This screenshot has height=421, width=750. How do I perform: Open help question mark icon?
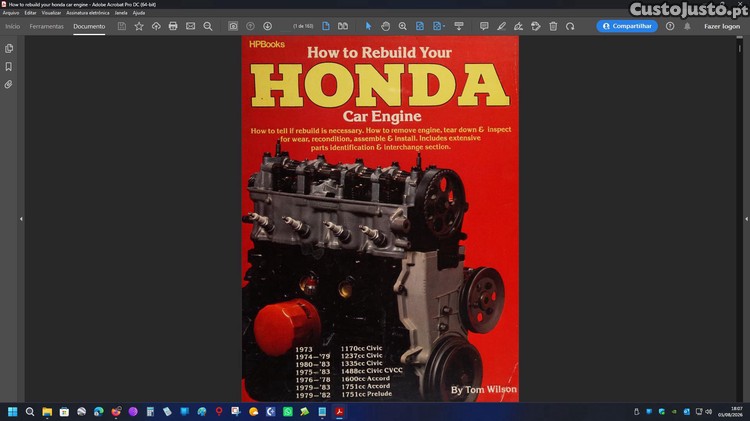670,26
